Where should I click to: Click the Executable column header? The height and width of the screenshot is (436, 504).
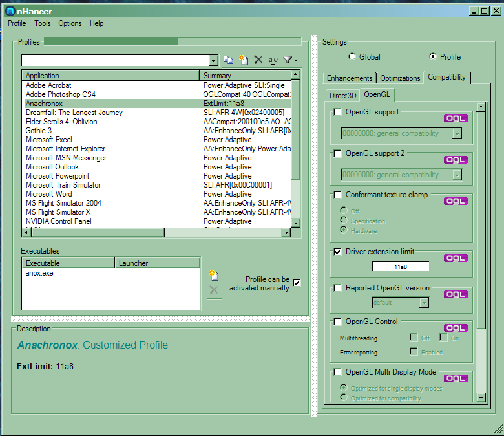click(x=68, y=263)
